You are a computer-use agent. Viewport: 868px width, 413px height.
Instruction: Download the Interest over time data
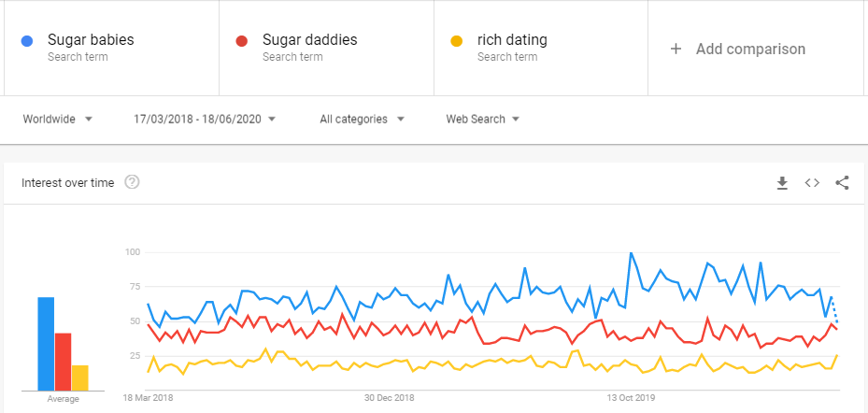coord(783,183)
